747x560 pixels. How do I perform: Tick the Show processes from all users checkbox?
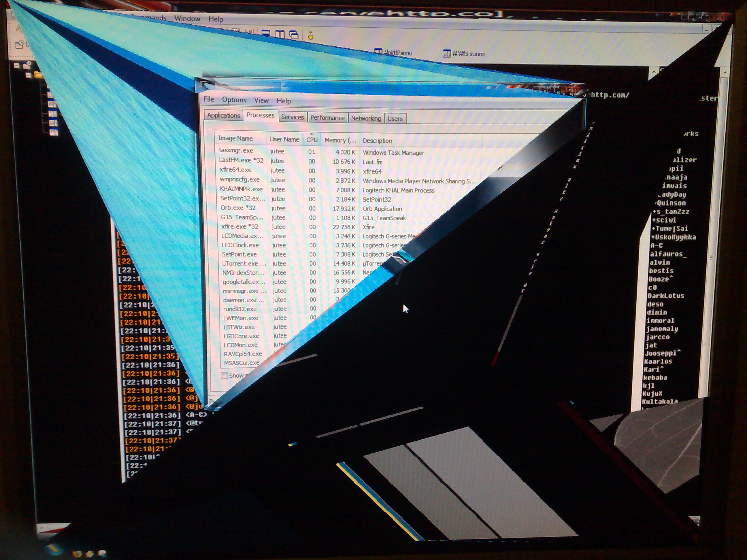[x=224, y=375]
